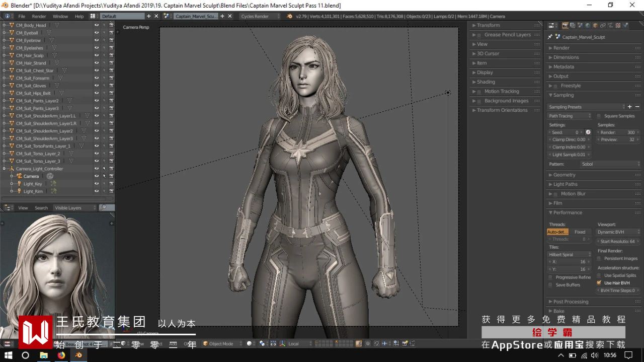Screen dimensions: 644x362
Task: Hide CM_Body_Head in viewport
Action: 96,25
